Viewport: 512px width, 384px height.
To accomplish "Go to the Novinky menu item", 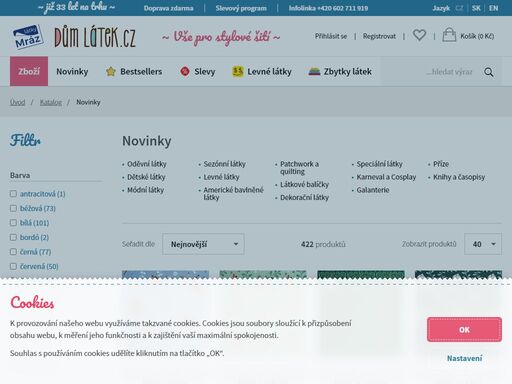I will click(x=72, y=71).
